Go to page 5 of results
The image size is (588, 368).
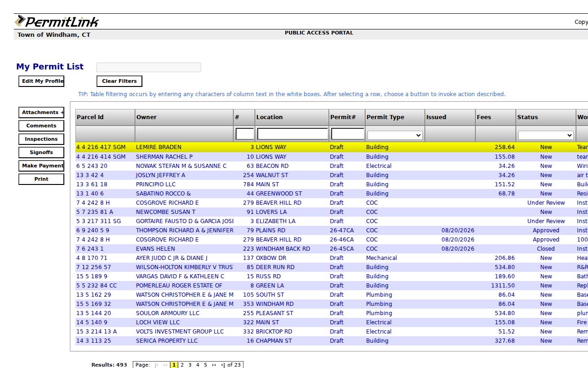(x=205, y=365)
